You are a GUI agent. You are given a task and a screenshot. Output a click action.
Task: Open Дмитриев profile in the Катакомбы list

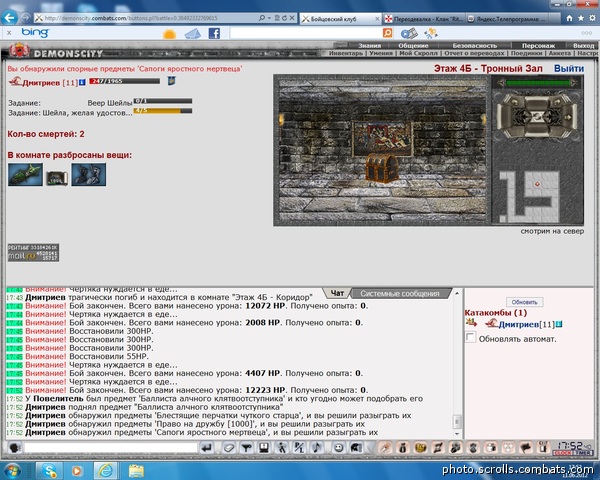(518, 325)
